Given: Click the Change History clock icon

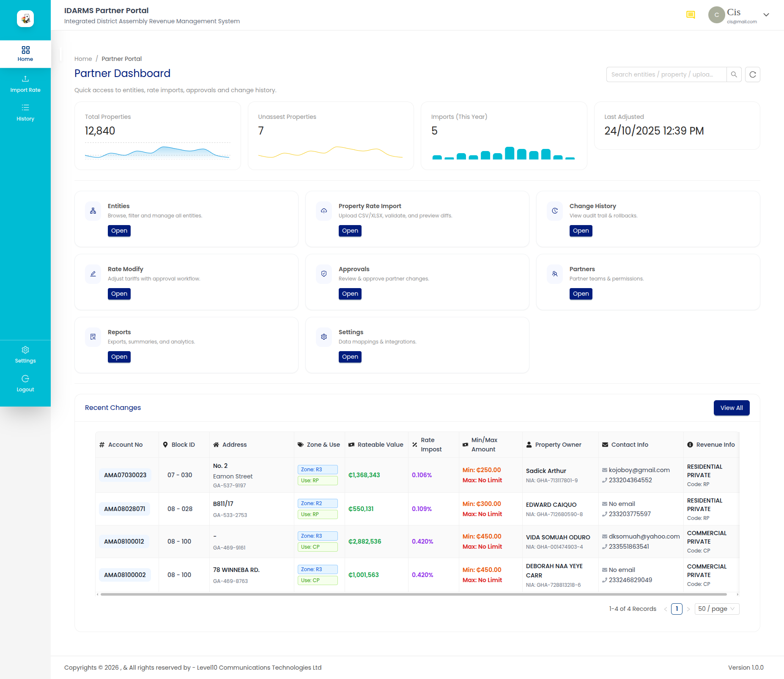Looking at the screenshot, I should click(x=555, y=211).
